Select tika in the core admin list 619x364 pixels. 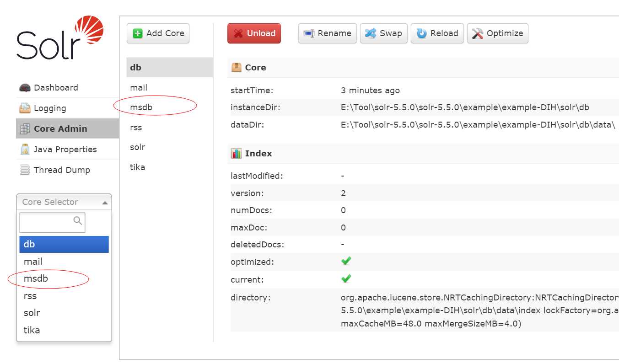170,167
